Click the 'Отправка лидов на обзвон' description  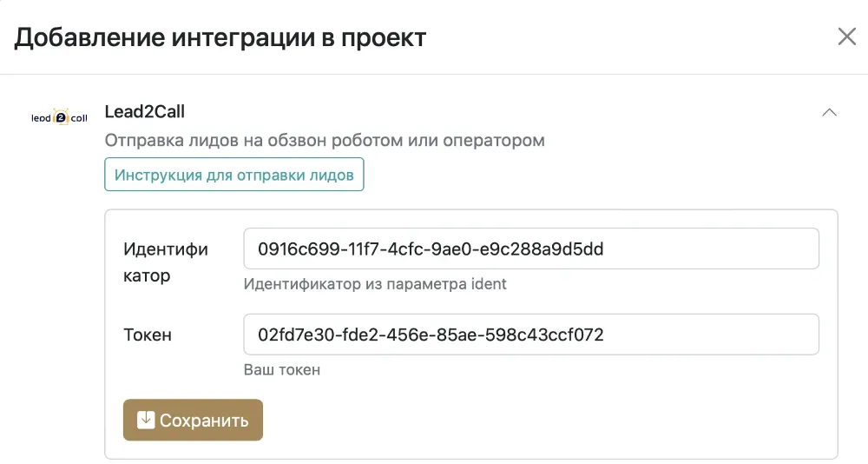coord(324,140)
